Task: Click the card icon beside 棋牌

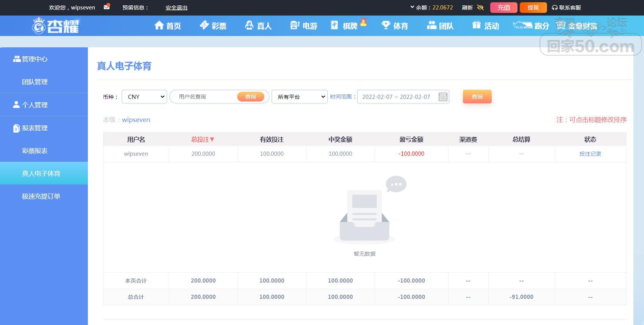Action: (335, 25)
